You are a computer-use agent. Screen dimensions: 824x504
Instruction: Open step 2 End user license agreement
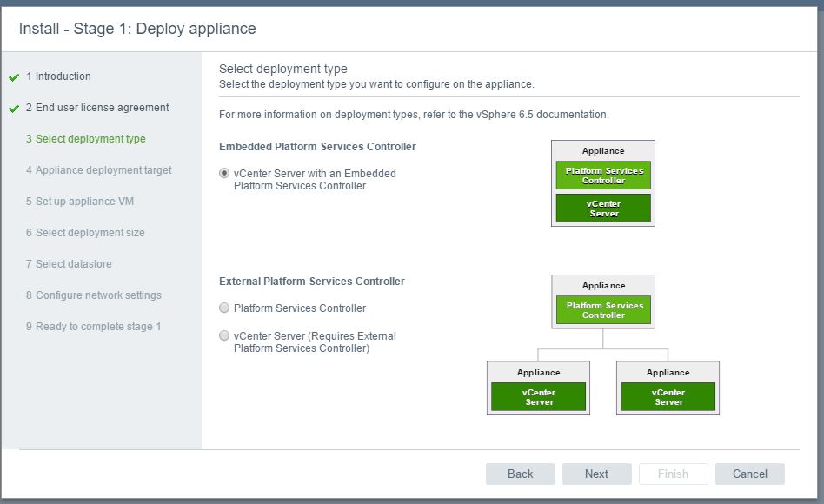[x=97, y=107]
